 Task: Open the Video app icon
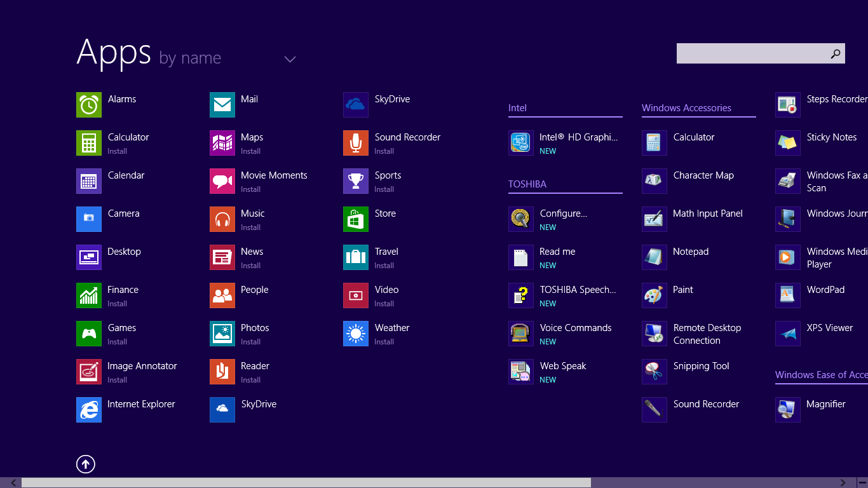pos(356,295)
